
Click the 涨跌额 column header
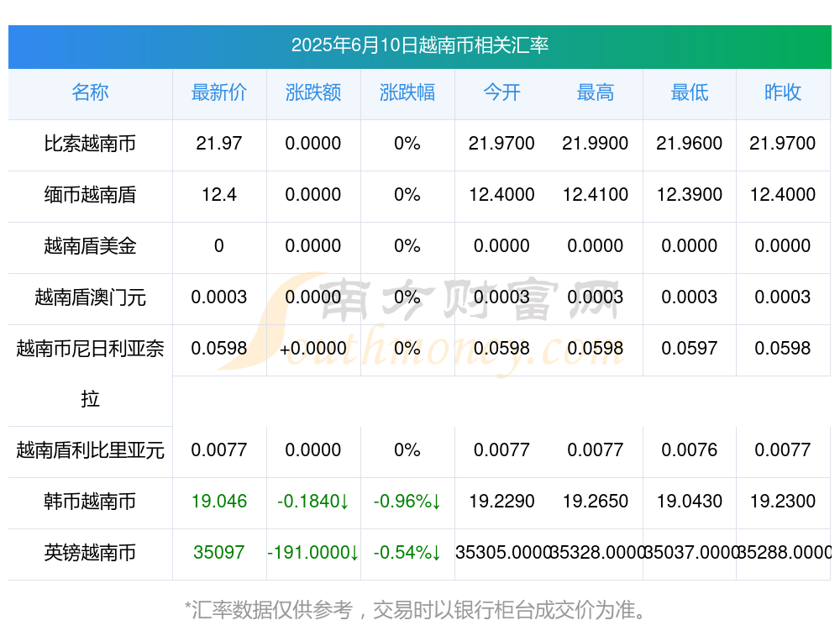(x=312, y=92)
